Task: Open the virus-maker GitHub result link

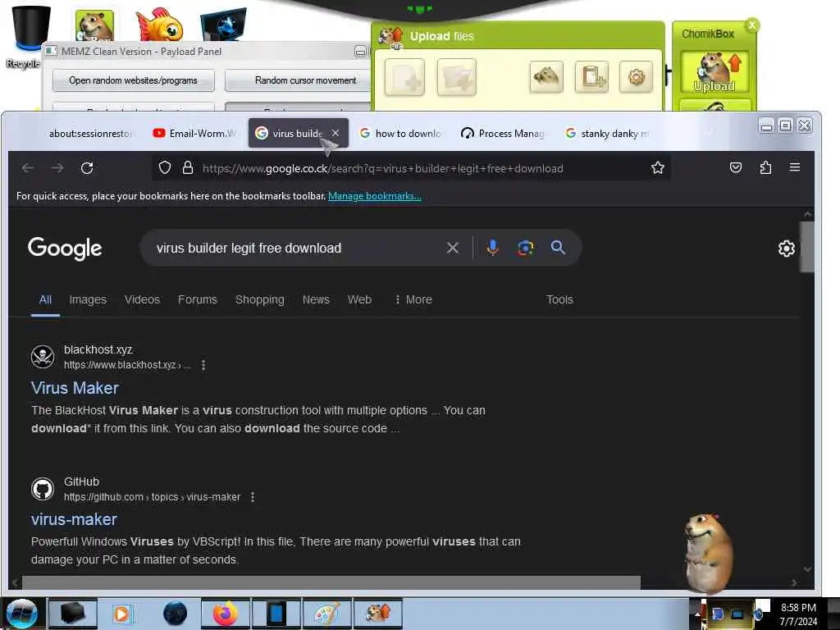Action: [x=74, y=519]
